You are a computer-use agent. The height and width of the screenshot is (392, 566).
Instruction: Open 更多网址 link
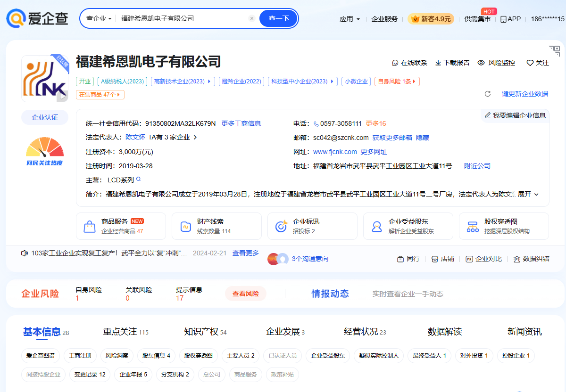pos(374,152)
